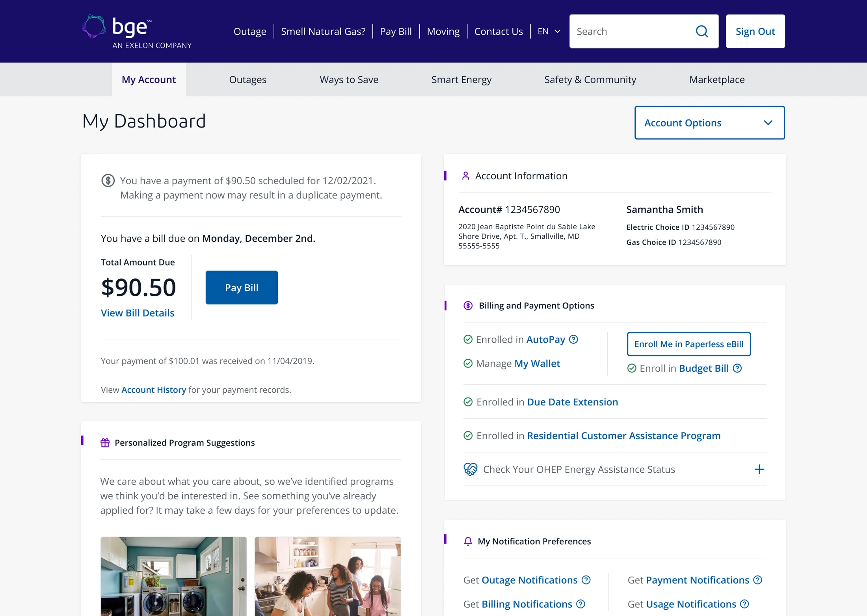Open the View Bill Details link
This screenshot has height=616, width=867.
pyautogui.click(x=138, y=313)
